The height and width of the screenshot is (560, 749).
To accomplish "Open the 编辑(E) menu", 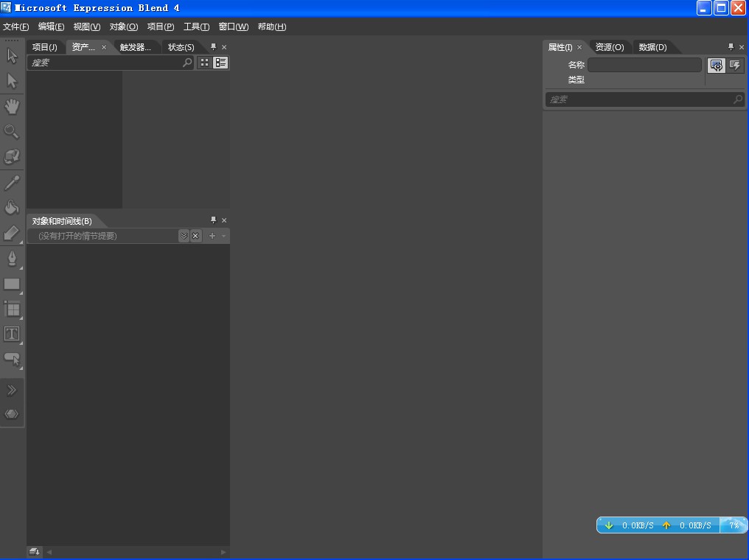I will (51, 27).
